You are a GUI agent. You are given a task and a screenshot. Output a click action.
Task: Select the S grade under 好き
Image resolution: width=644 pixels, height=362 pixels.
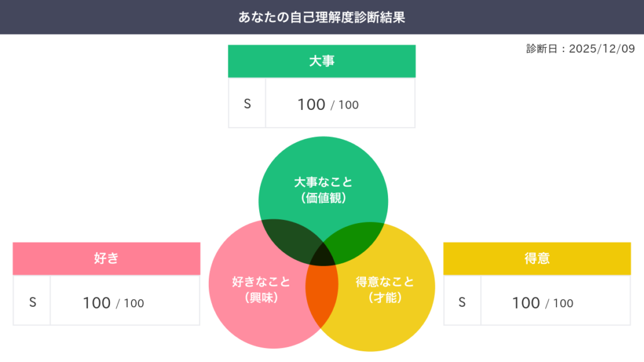click(x=32, y=302)
